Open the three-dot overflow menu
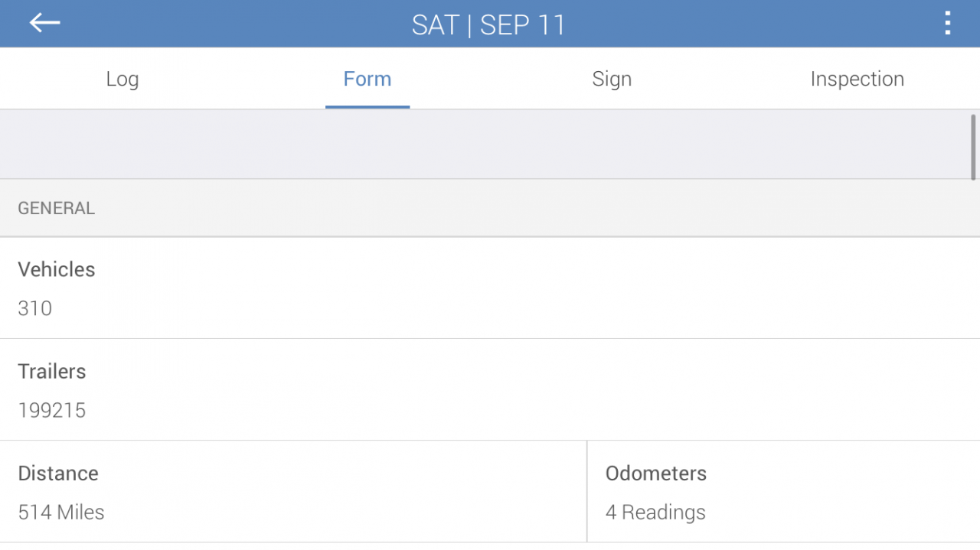Screen dimensions: 980x550 [948, 24]
